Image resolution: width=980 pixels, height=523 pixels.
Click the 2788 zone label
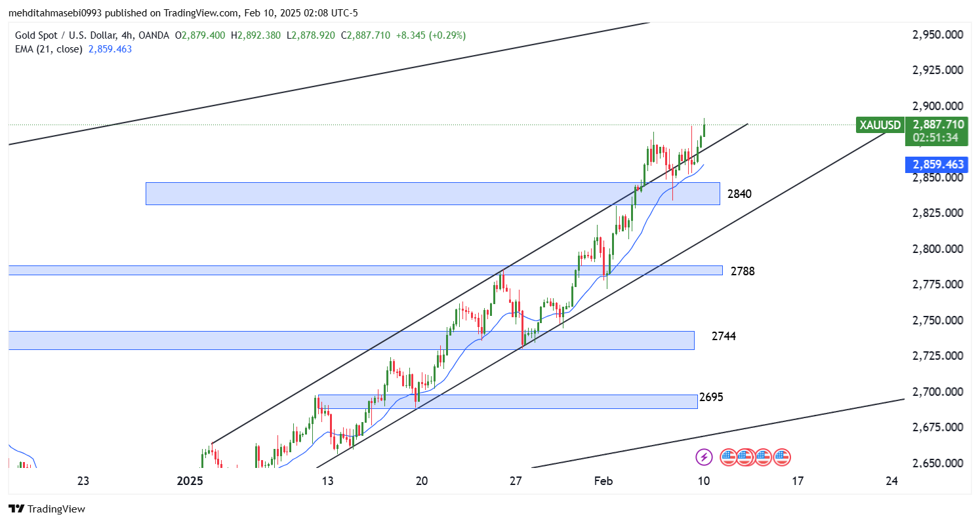[743, 271]
